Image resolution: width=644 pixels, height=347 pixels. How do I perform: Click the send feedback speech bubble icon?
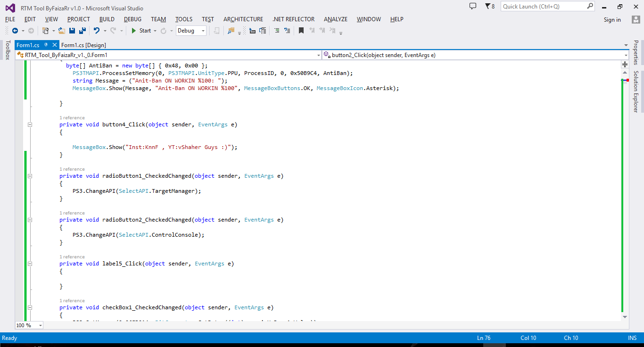(473, 6)
